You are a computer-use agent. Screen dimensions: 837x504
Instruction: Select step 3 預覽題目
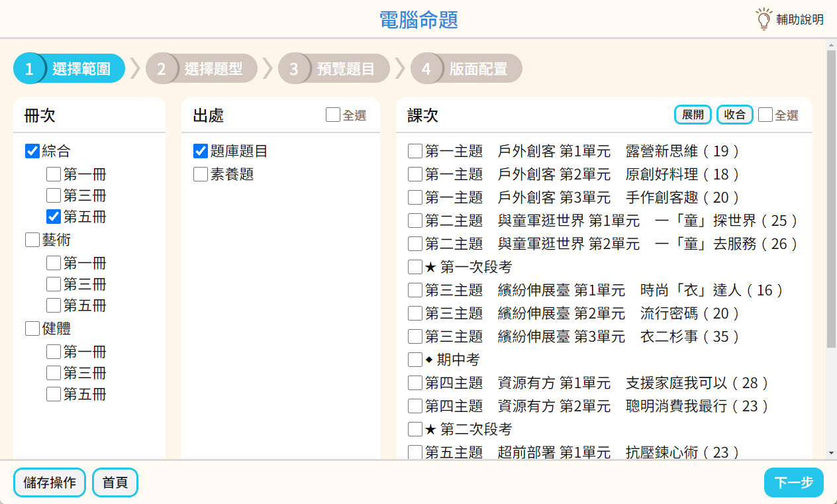[334, 69]
